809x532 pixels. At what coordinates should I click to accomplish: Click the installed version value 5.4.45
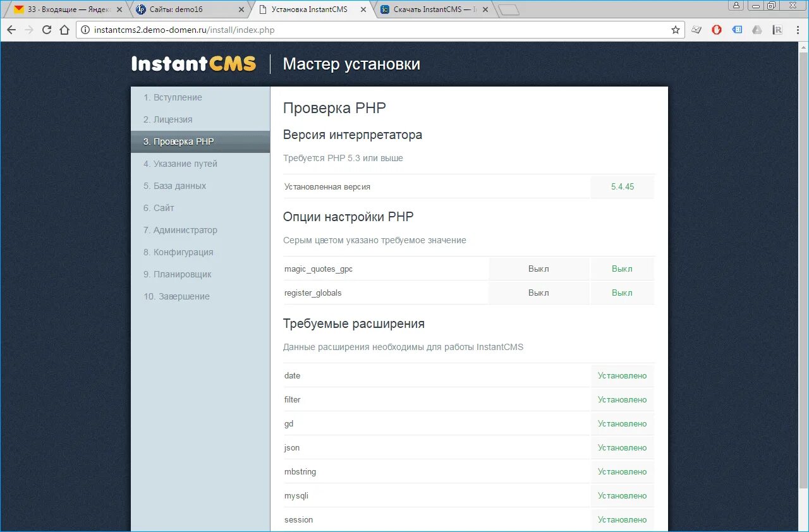(x=623, y=186)
